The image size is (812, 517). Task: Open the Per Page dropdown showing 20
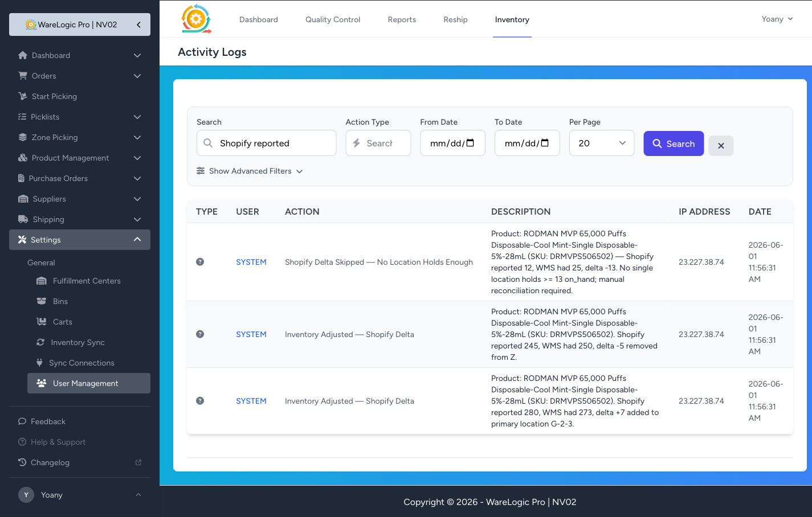click(x=602, y=143)
